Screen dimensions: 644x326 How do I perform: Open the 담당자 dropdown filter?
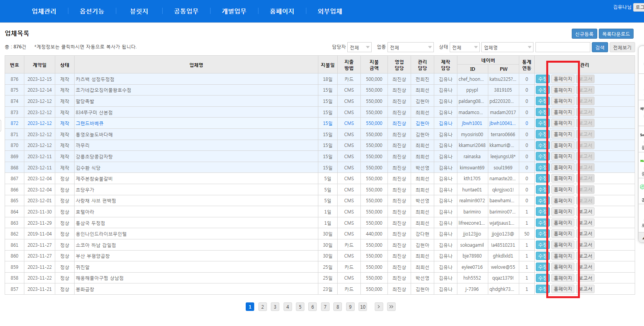click(359, 47)
